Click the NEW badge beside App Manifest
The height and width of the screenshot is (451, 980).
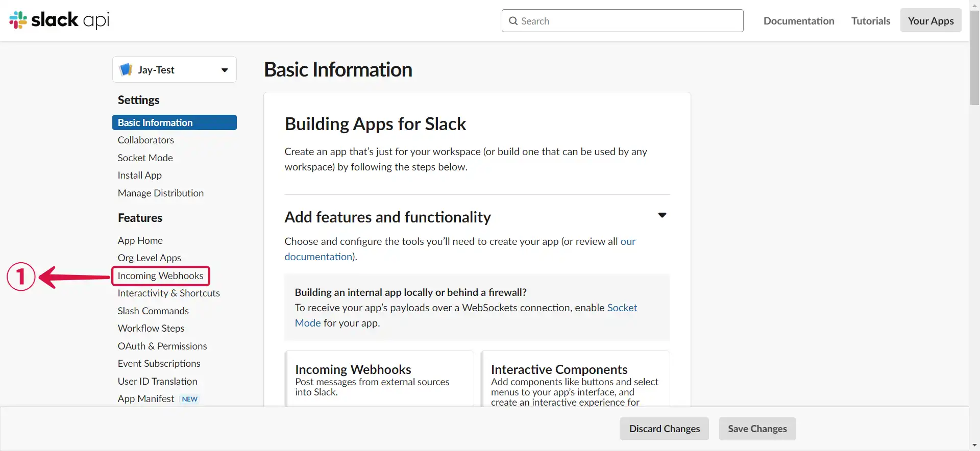coord(190,399)
